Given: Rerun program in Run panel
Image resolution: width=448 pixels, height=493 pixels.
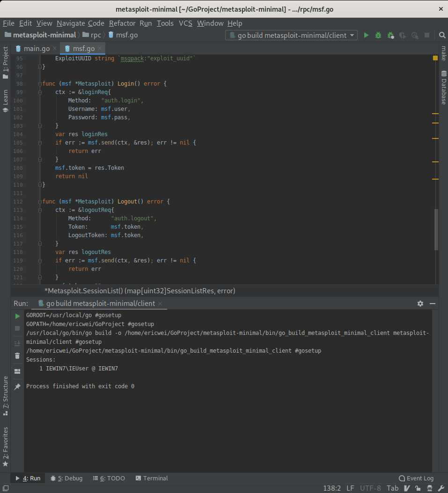Looking at the screenshot, I should [17, 316].
